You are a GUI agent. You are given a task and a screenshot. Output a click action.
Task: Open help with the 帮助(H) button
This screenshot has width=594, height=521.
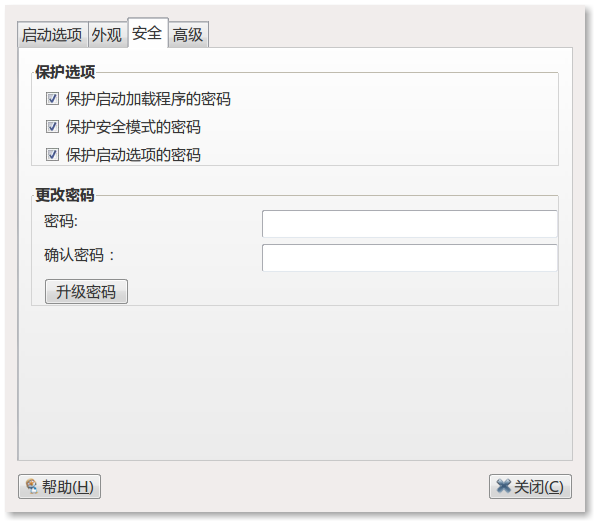point(59,487)
